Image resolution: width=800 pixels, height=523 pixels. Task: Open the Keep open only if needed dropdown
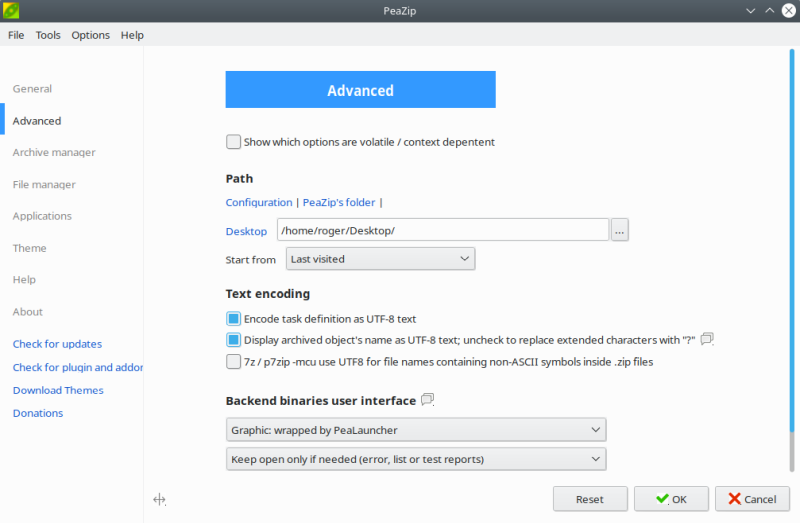coord(416,459)
